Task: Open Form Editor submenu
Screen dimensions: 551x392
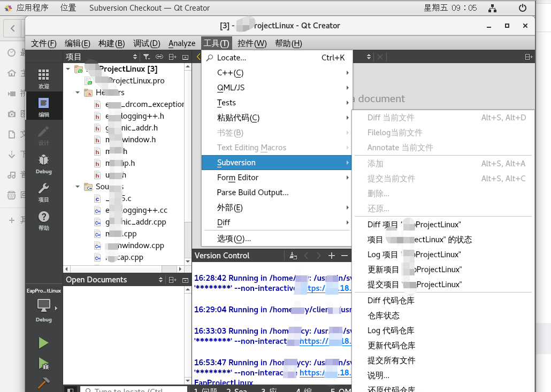Action: click(x=277, y=178)
